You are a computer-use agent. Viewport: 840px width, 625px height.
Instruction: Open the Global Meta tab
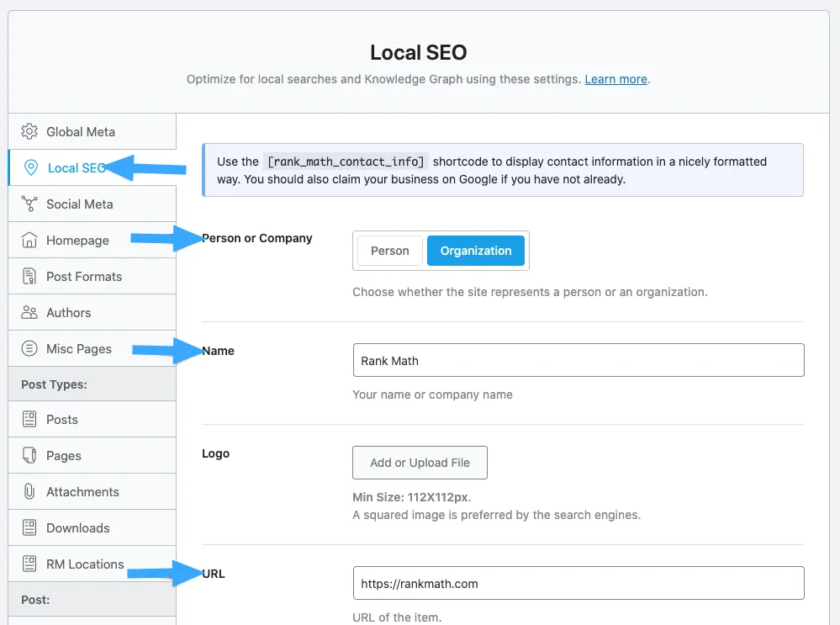pos(92,131)
